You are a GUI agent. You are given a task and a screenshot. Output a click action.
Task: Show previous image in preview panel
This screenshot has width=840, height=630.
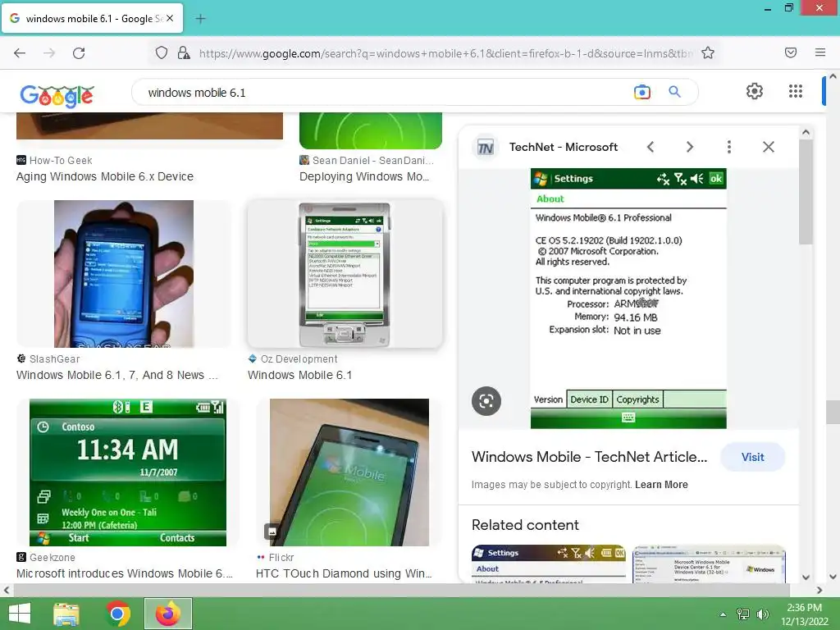click(651, 147)
